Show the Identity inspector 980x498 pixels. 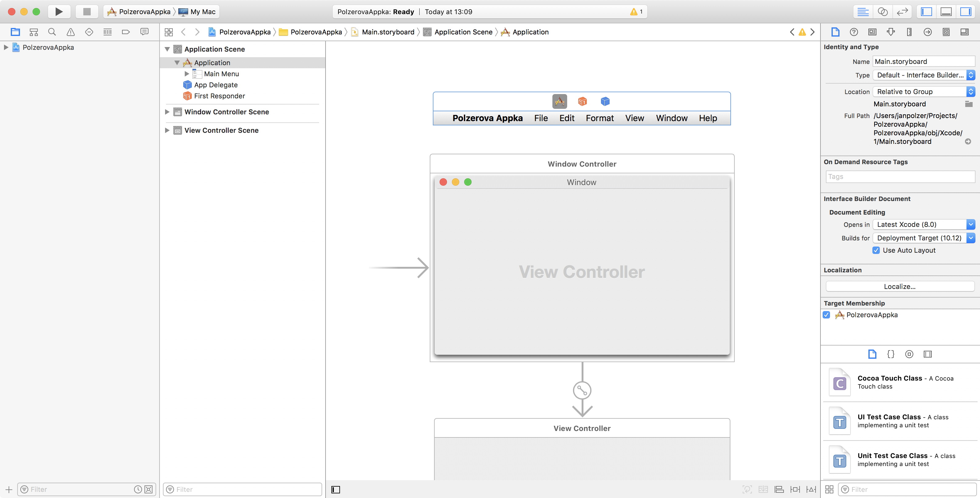tap(872, 32)
